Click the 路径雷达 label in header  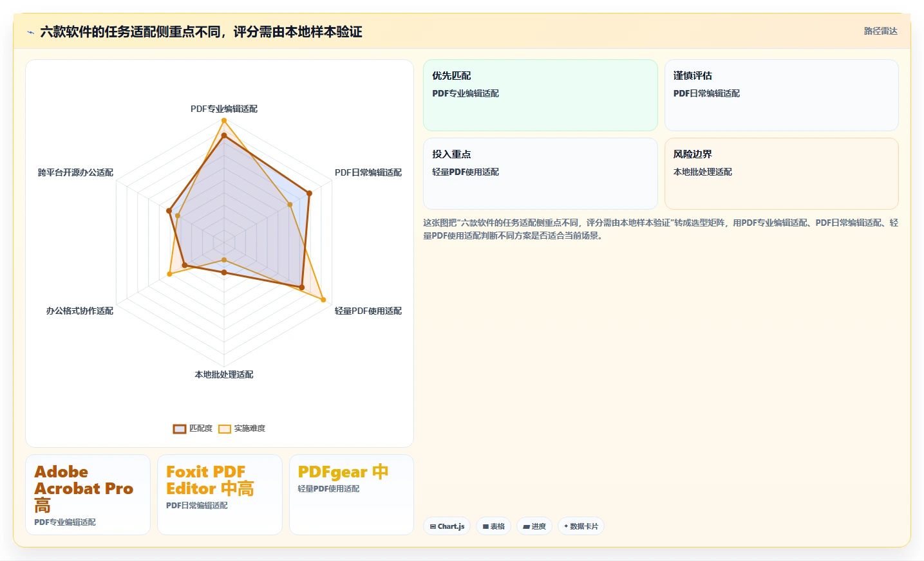click(880, 31)
